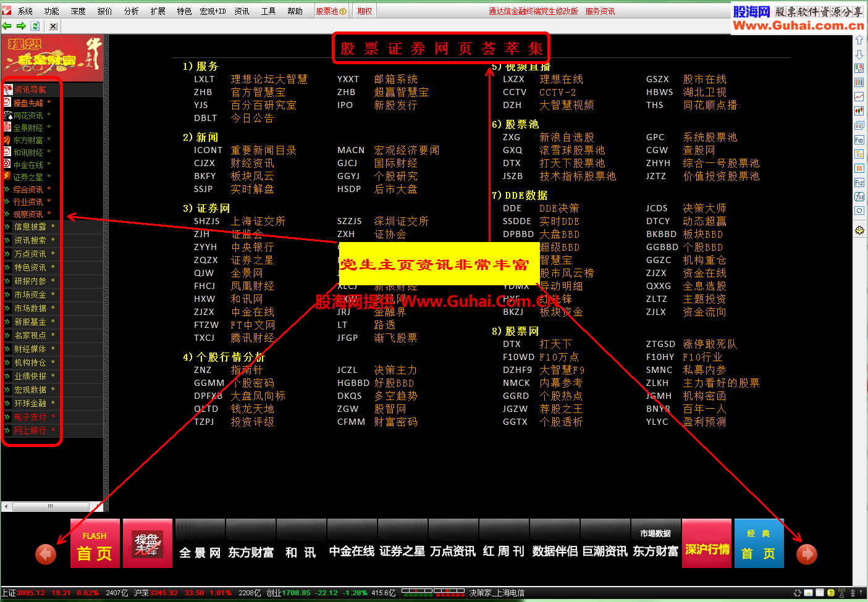Expand 万点资讯 in the sidebar
This screenshot has width=868, height=602.
click(x=30, y=254)
